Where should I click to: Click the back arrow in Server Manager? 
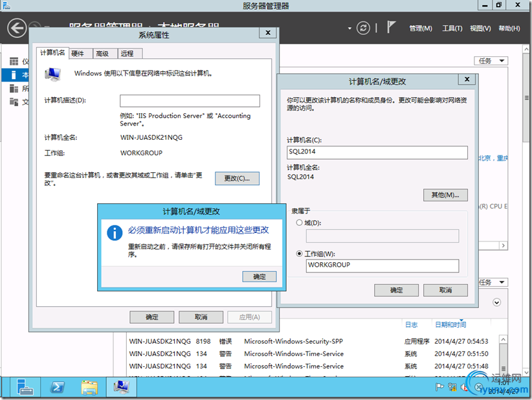click(17, 28)
